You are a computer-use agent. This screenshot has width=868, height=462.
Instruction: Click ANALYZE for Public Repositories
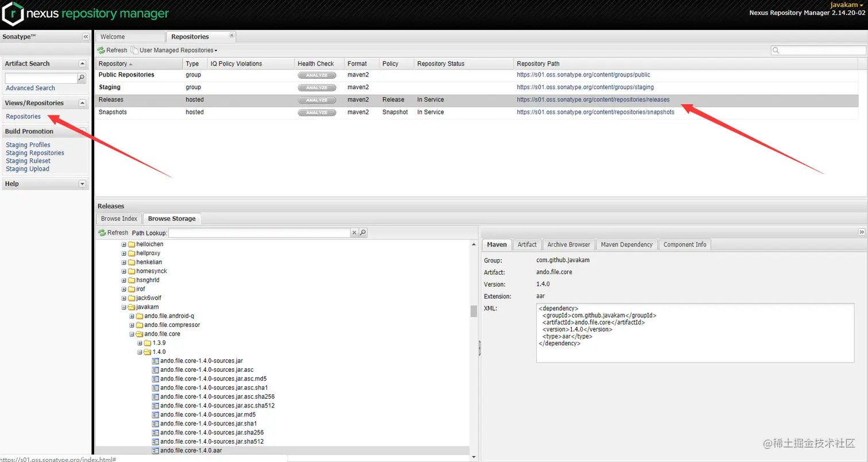[316, 75]
